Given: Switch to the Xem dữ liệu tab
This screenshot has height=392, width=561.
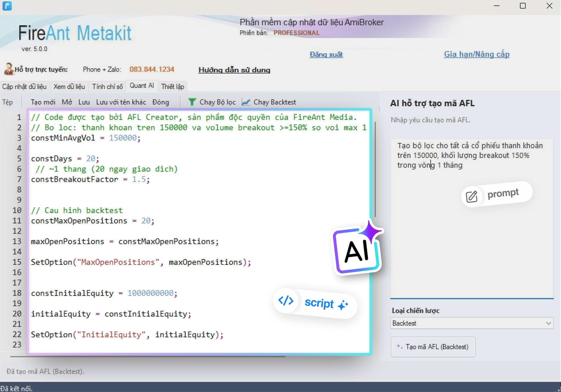Looking at the screenshot, I should [69, 86].
